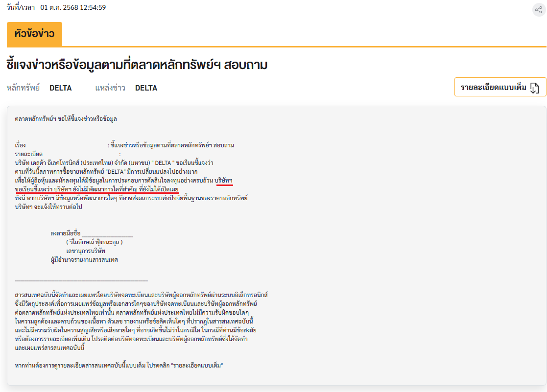Click the line ตลาดหลักทรัพย์ฯ ขอให้ชี้แจงข่าวหรือข้อมูล
This screenshot has width=547, height=392.
tap(66, 119)
